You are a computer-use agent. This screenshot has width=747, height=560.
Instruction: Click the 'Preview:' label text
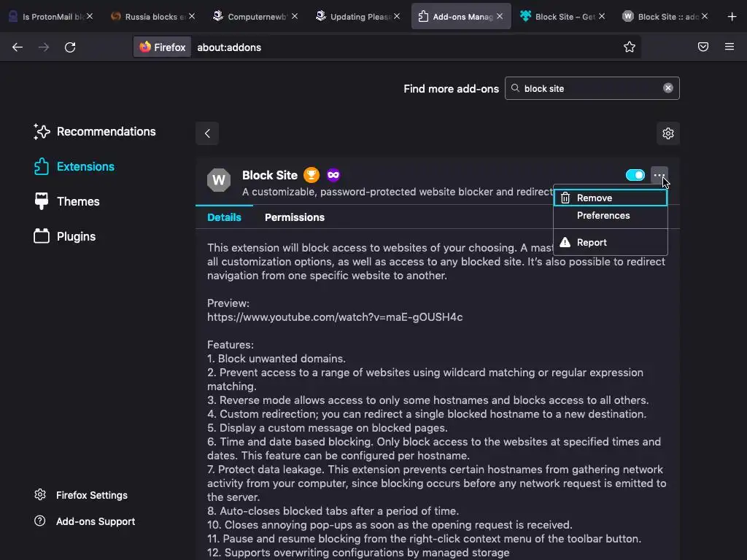click(228, 303)
